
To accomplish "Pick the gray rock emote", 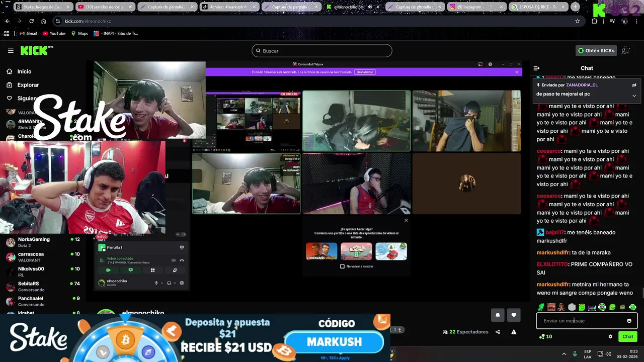I will click(x=572, y=307).
